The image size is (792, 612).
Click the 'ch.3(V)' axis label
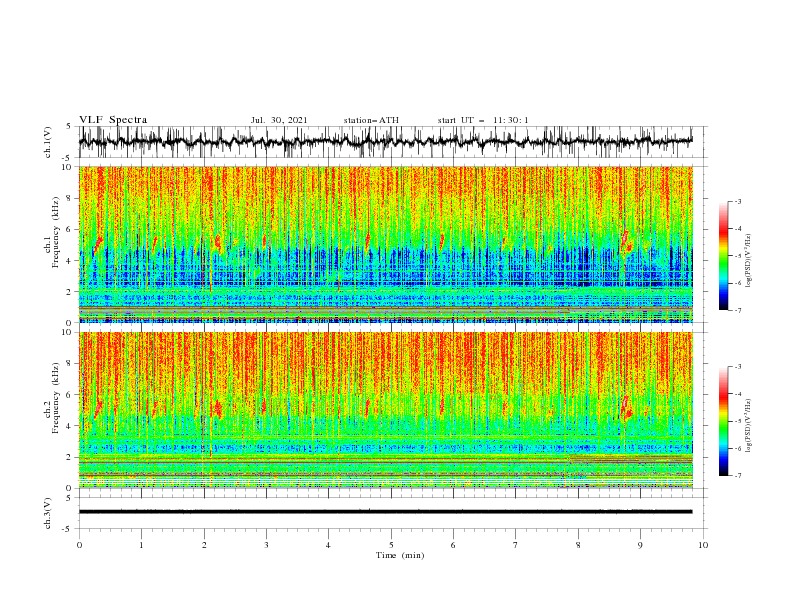pyautogui.click(x=48, y=513)
